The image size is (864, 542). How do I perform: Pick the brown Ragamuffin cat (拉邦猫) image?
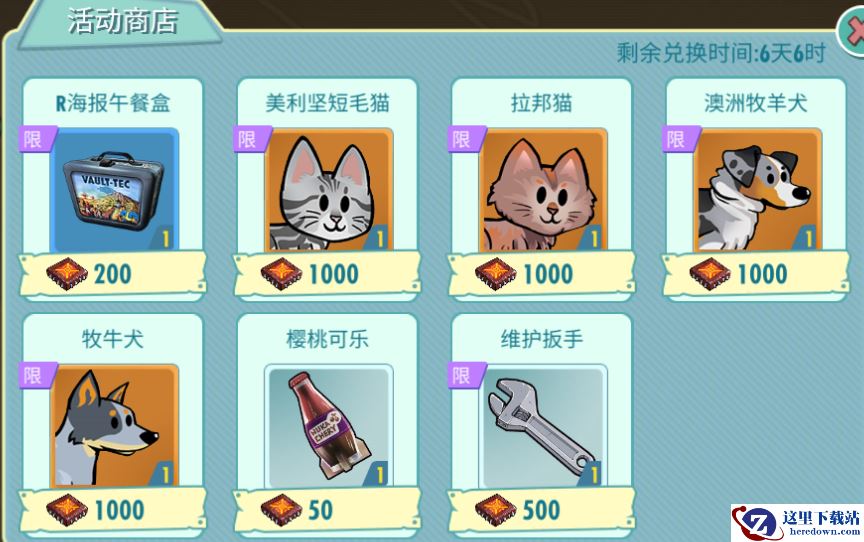(x=543, y=190)
